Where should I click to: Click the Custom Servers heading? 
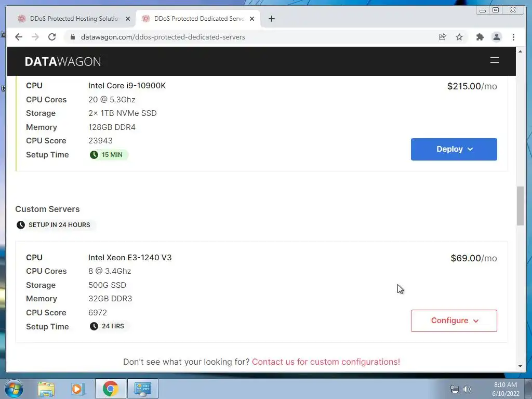pyautogui.click(x=47, y=209)
